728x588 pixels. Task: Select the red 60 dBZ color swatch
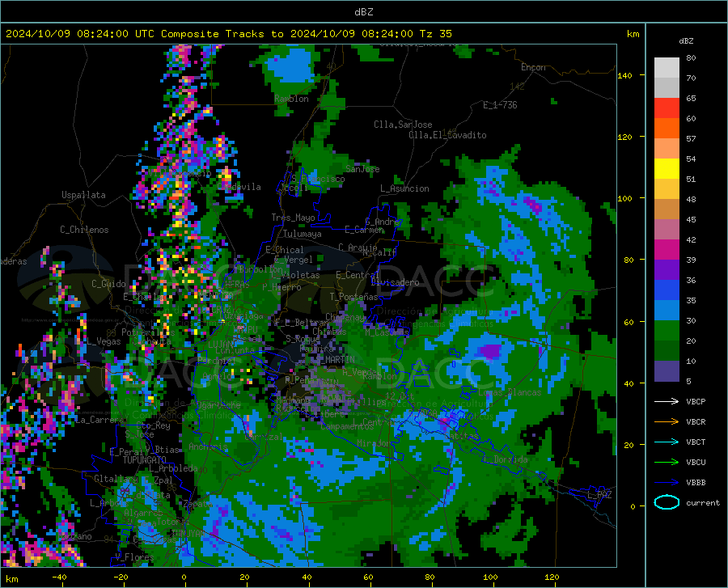(667, 108)
